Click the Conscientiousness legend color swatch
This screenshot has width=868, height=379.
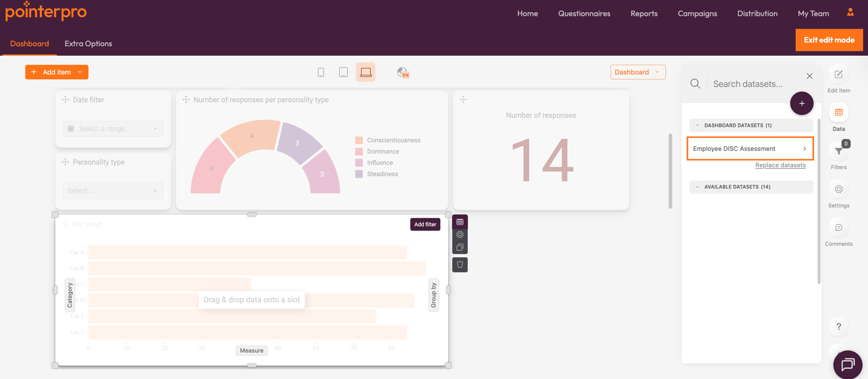click(x=359, y=140)
